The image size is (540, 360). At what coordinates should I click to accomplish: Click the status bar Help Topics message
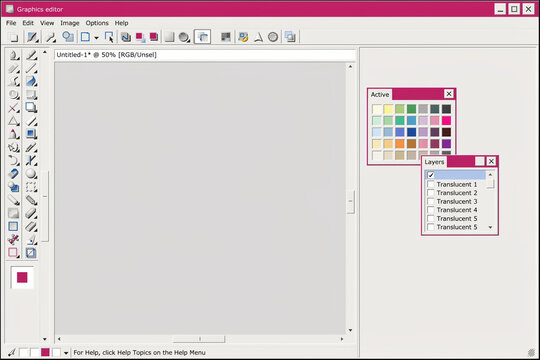click(x=139, y=352)
